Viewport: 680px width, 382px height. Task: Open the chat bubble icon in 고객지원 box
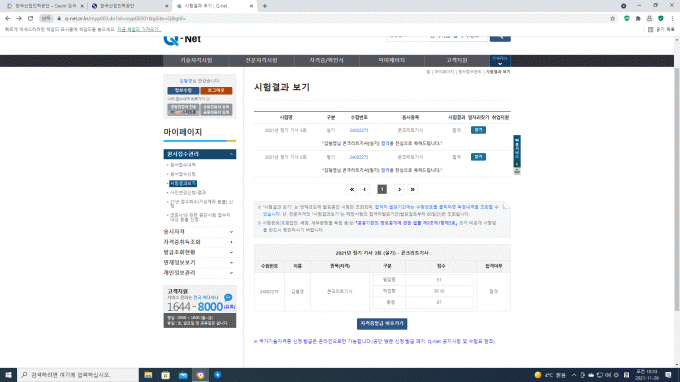coord(228,297)
